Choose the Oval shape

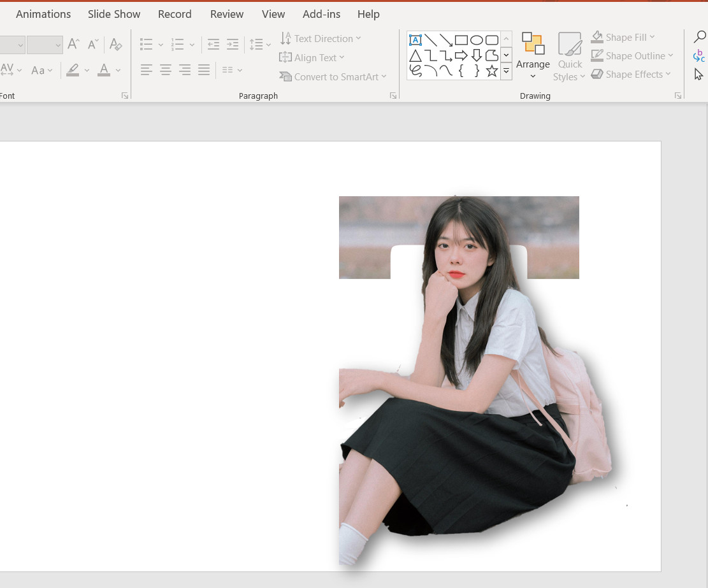[477, 40]
